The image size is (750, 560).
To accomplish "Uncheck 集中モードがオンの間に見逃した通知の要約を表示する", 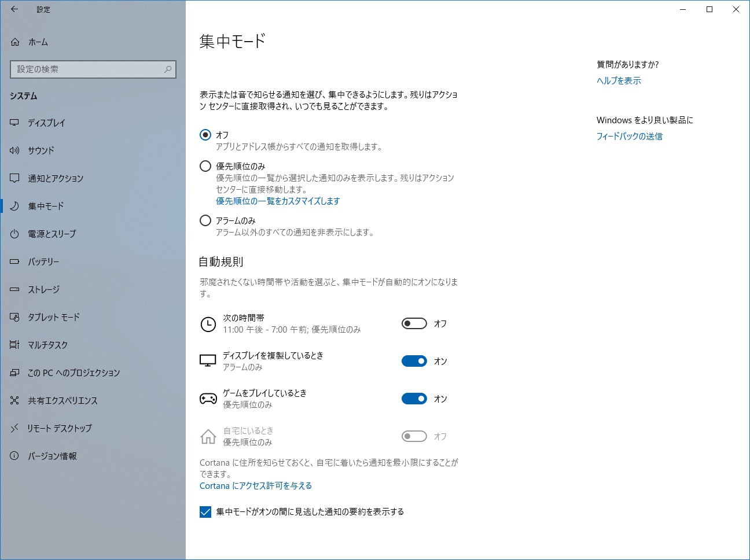I will 205,512.
